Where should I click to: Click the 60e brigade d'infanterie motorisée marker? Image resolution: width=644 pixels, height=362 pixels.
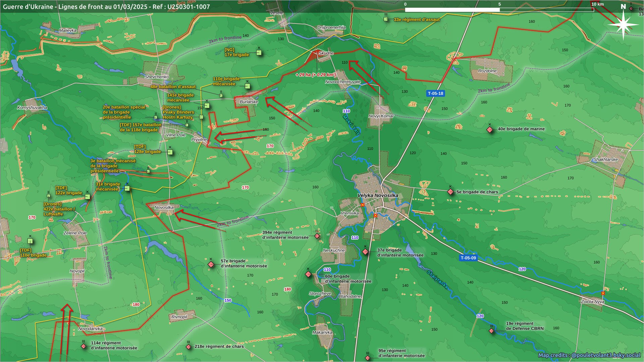308,274
